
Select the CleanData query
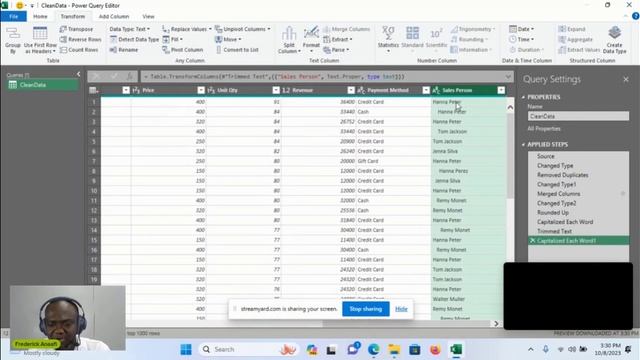[42, 85]
